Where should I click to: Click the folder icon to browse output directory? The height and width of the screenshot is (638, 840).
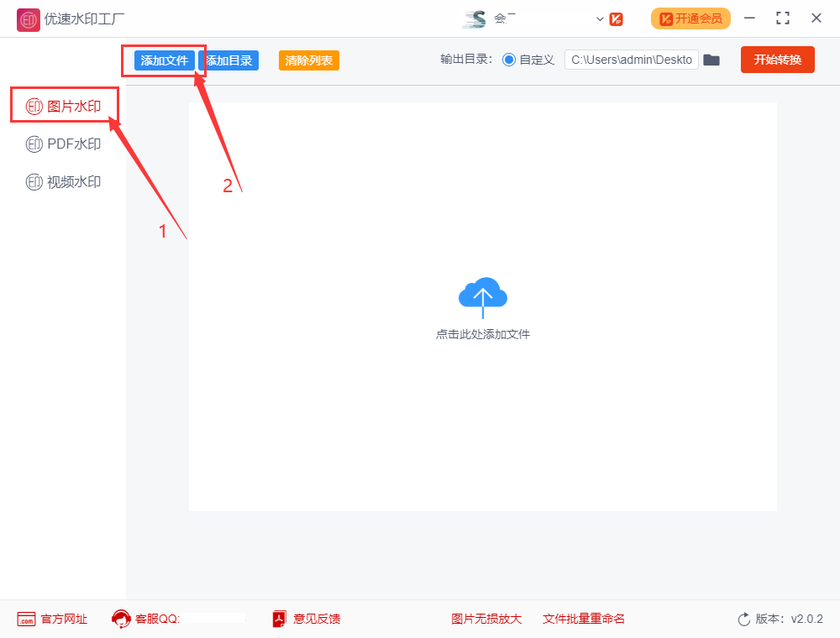click(711, 60)
